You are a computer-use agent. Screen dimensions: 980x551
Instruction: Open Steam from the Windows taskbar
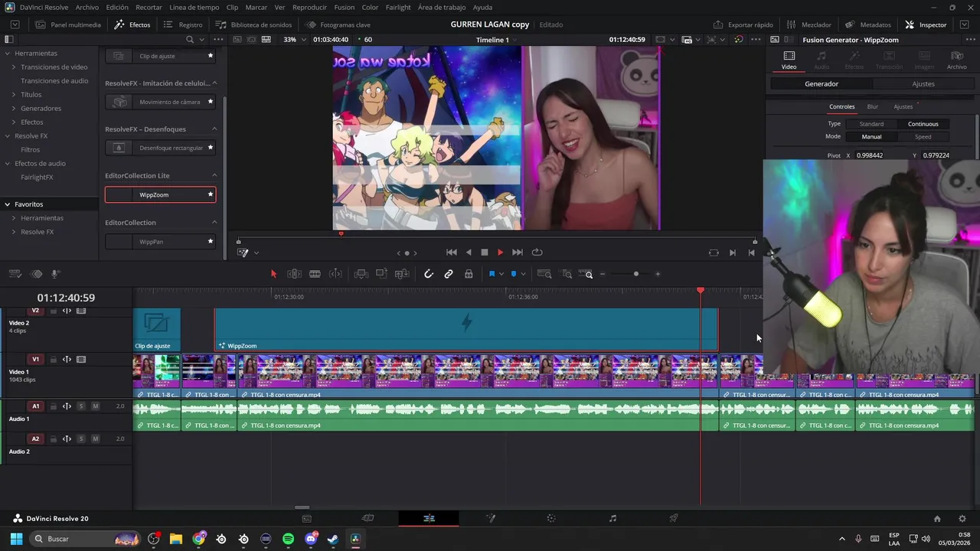point(333,539)
